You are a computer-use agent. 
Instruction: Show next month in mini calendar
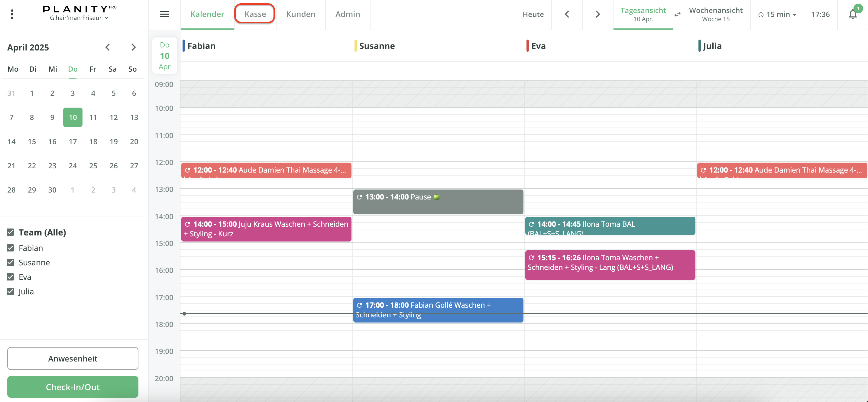click(134, 47)
